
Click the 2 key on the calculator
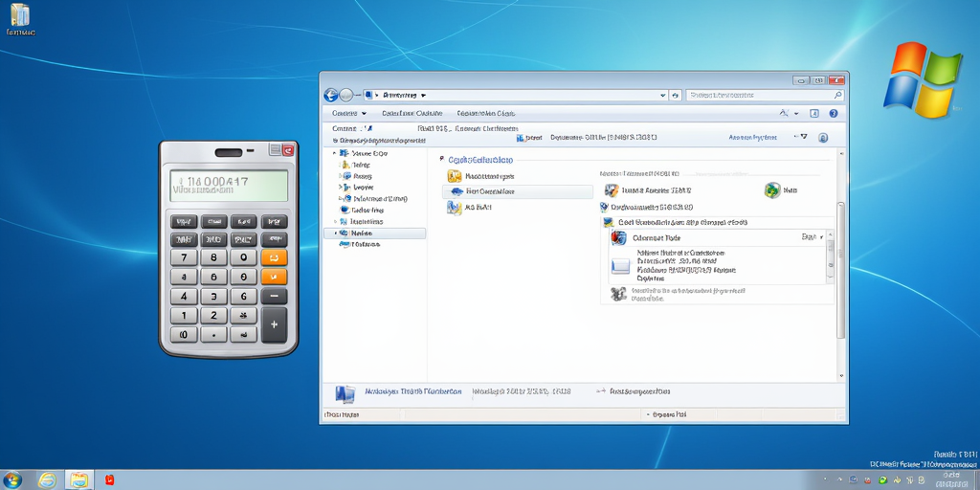tap(213, 316)
